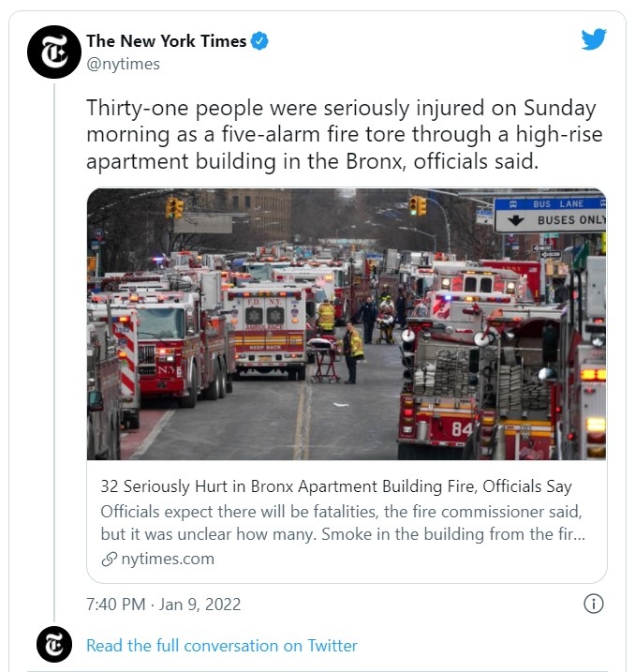Click the article description about fatalities
The height and width of the screenshot is (672, 635).
tap(343, 523)
